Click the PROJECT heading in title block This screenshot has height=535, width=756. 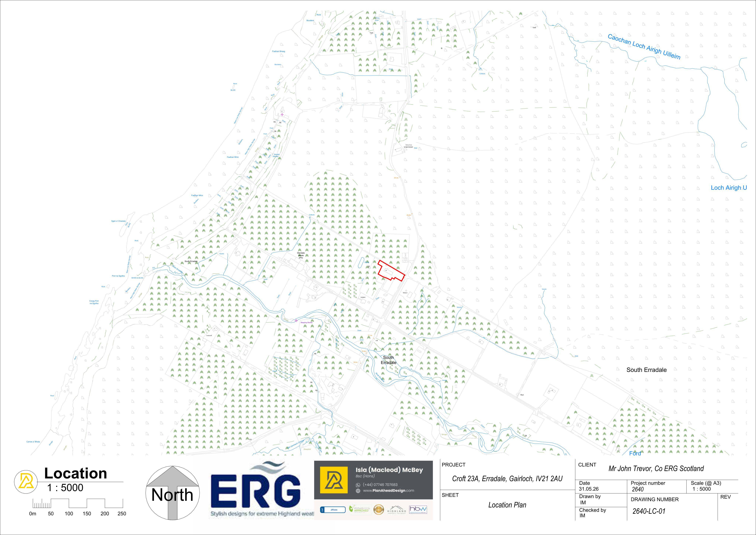[453, 465]
